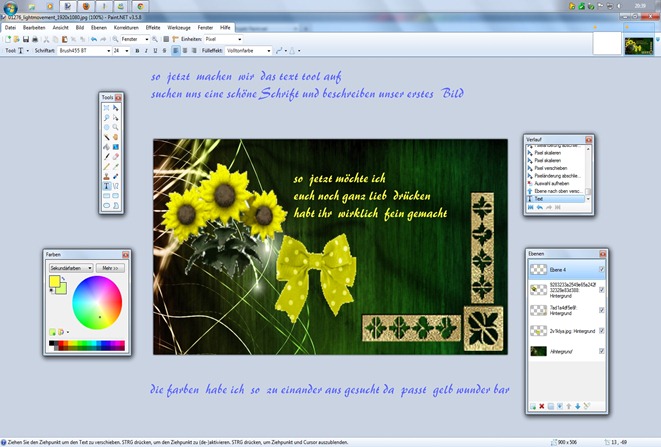
Task: Toggle underline text formatting
Action: (155, 51)
